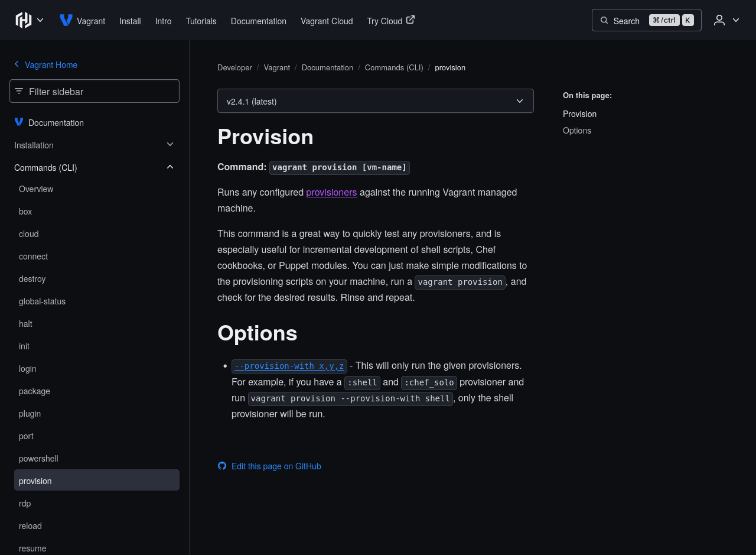Collapse the Commands (CLI) sidebar section
Screen dimensions: 756x555
(x=170, y=167)
